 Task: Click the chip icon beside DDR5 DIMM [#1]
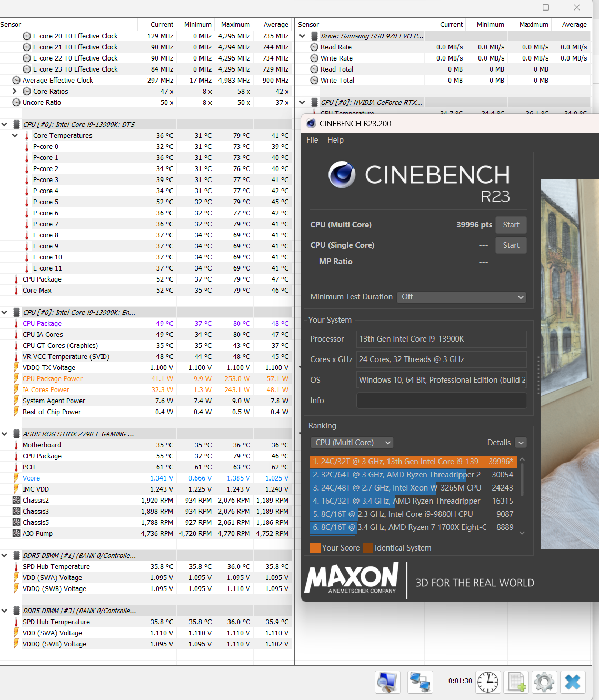pos(16,556)
